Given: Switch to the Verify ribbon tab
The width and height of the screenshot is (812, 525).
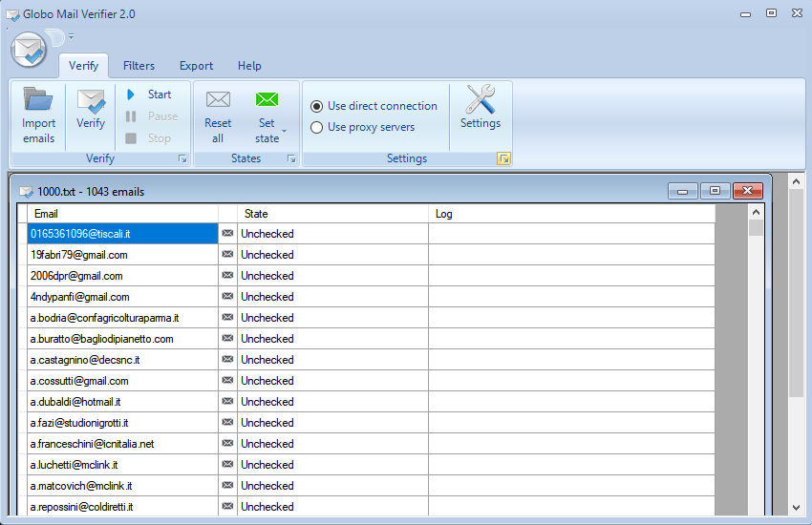Looking at the screenshot, I should coord(83,66).
